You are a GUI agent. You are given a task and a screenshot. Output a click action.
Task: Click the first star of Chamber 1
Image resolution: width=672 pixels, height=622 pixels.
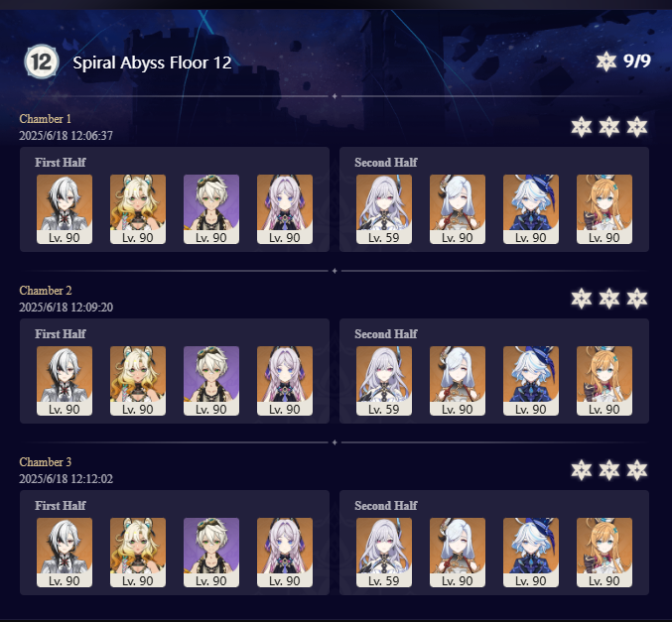[581, 127]
